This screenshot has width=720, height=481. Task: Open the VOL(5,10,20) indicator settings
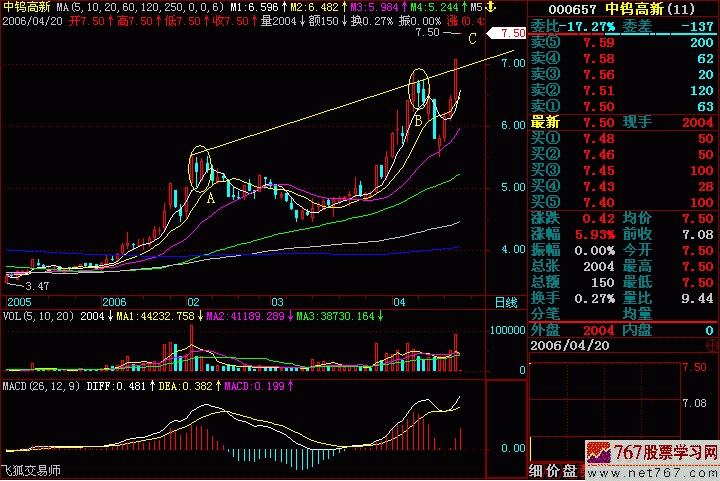(x=38, y=316)
